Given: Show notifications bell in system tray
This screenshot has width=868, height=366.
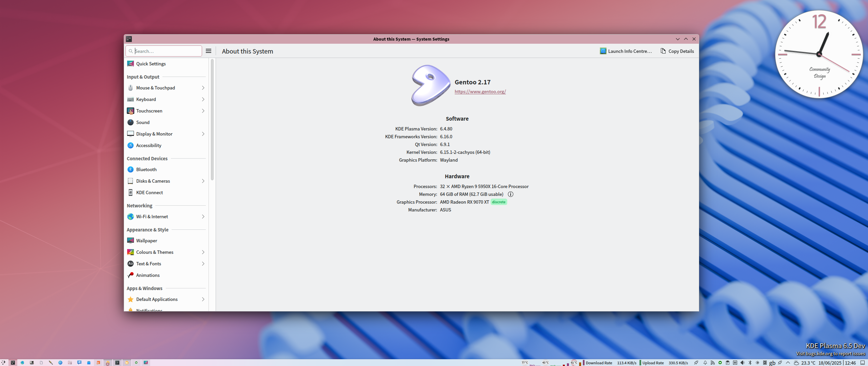Looking at the screenshot, I should pos(705,363).
